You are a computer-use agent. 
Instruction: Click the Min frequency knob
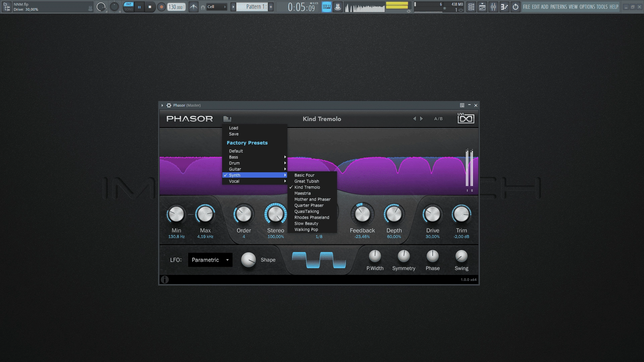click(x=176, y=214)
